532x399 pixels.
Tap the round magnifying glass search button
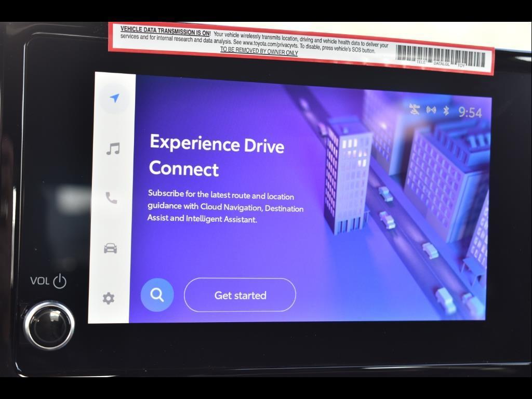point(157,295)
